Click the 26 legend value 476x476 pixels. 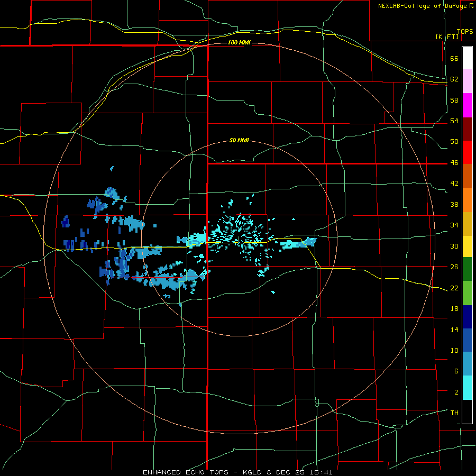click(454, 267)
